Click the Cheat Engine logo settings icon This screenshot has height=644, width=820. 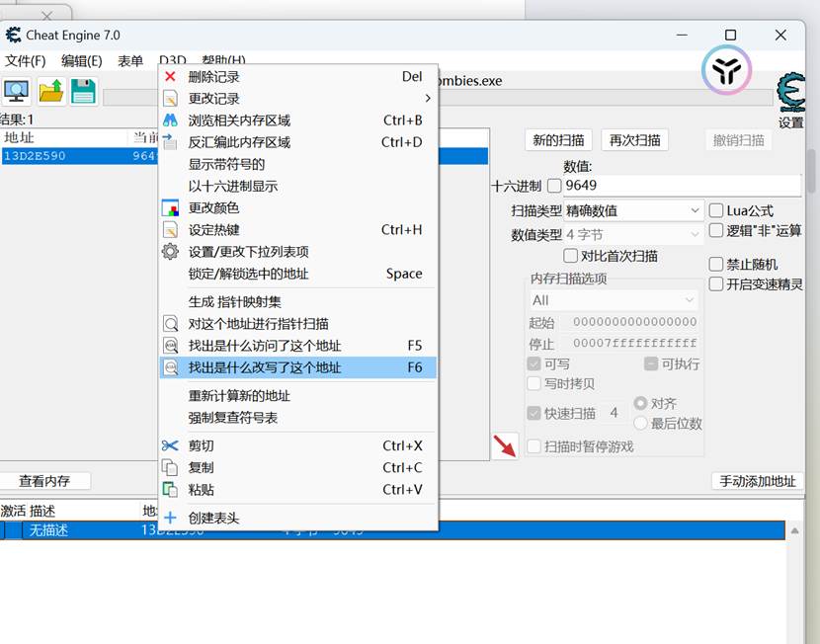pos(790,93)
